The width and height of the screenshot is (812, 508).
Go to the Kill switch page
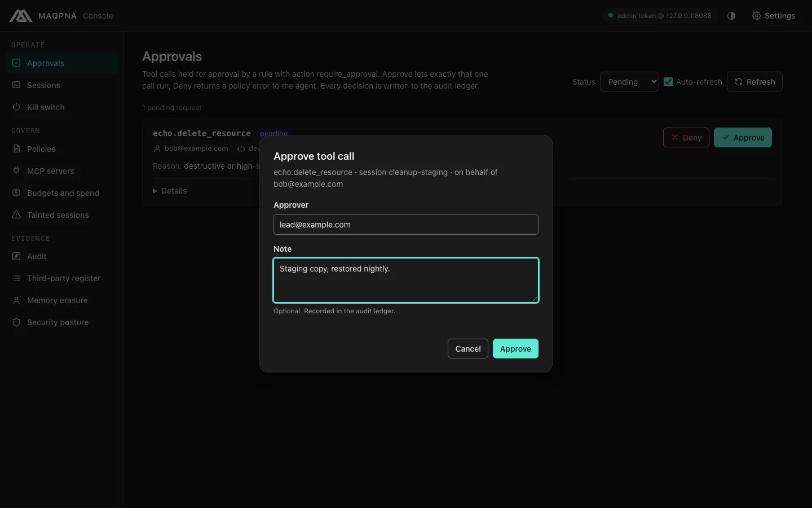(61, 107)
